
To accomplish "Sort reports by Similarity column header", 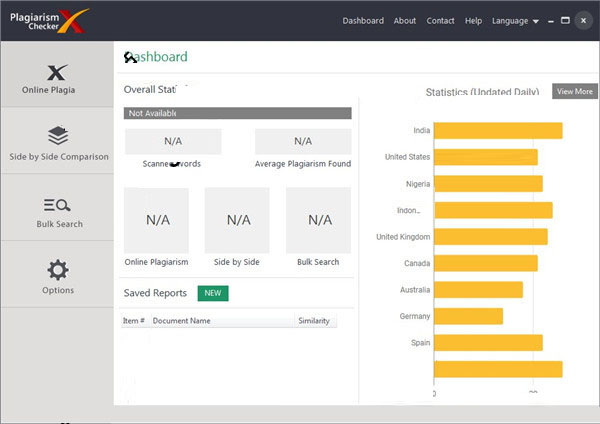I will 314,321.
